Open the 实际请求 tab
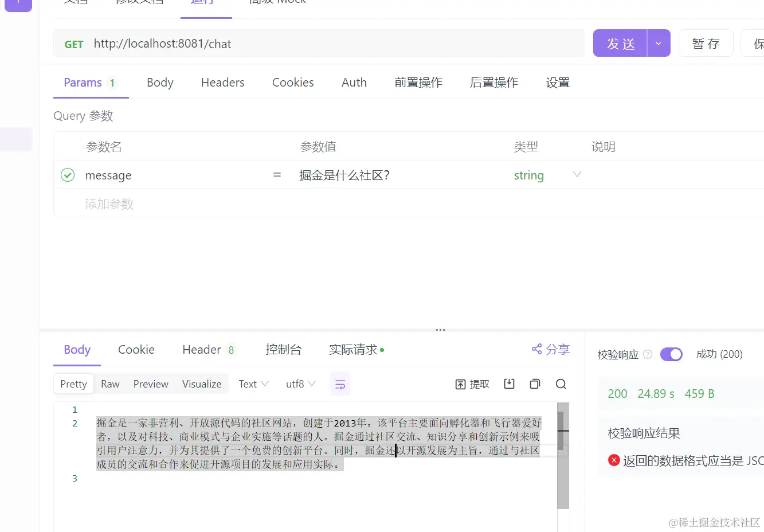Screen dimensions: 764x532 [356, 350]
